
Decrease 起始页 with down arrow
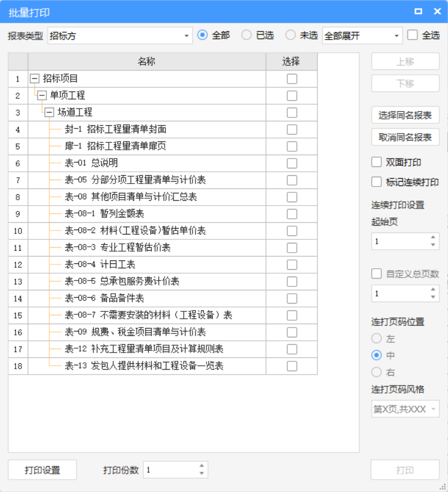click(433, 245)
